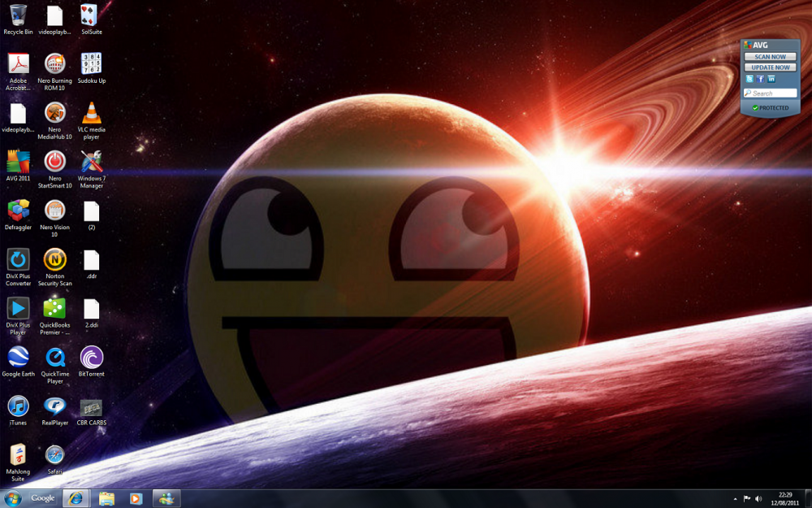Click SCAN NOW in AVG gadget
Image resolution: width=812 pixels, height=508 pixels.
pyautogui.click(x=770, y=57)
